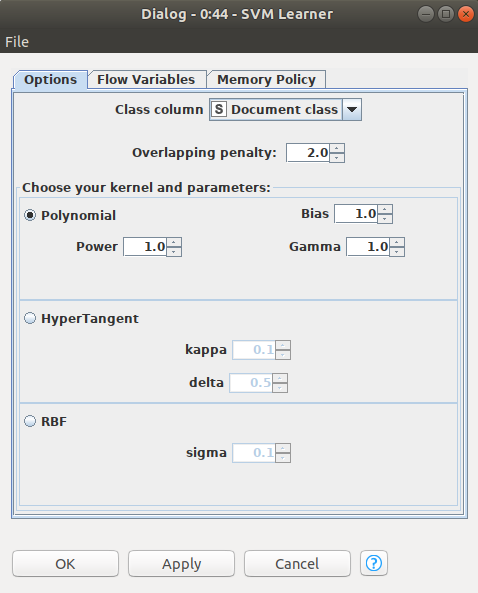
Task: Click the OK button
Action: (65, 564)
